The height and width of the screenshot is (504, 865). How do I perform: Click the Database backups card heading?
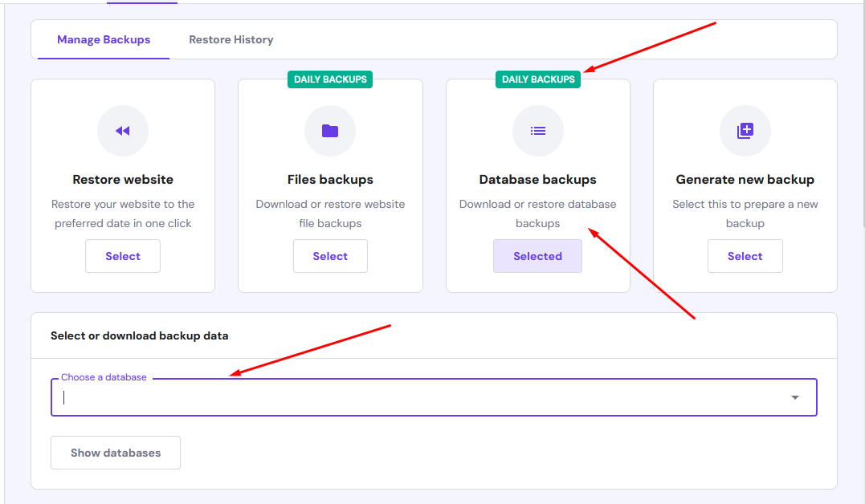tap(538, 179)
